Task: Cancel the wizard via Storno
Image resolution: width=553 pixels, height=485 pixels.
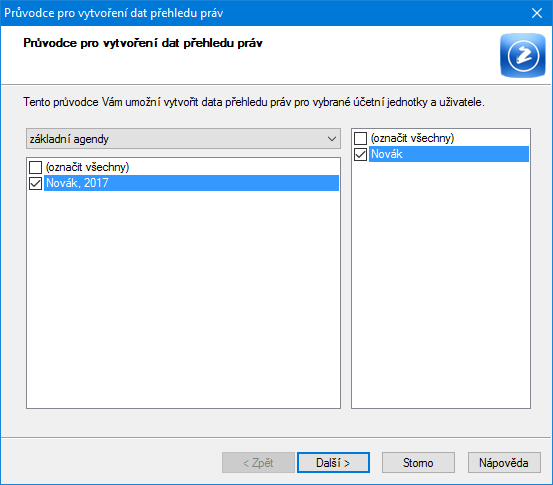Action: tap(418, 462)
